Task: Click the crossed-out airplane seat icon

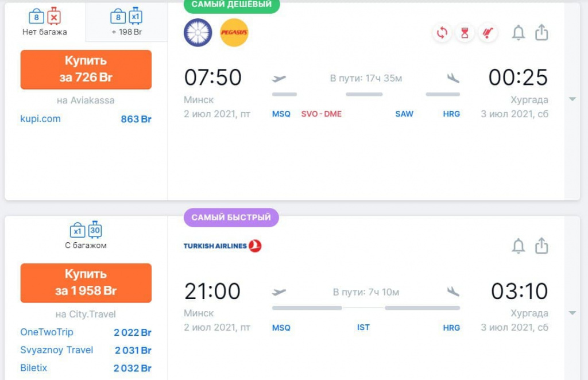Action: pos(488,33)
